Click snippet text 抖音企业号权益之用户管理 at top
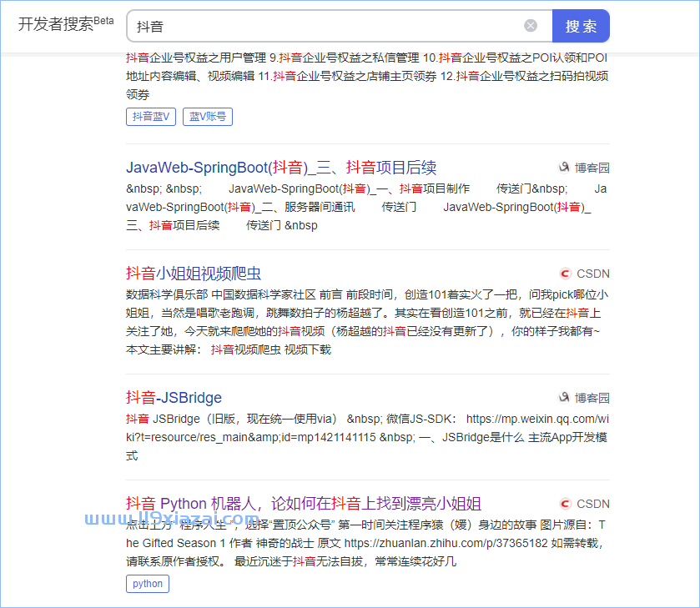The height and width of the screenshot is (608, 700). tap(196, 58)
